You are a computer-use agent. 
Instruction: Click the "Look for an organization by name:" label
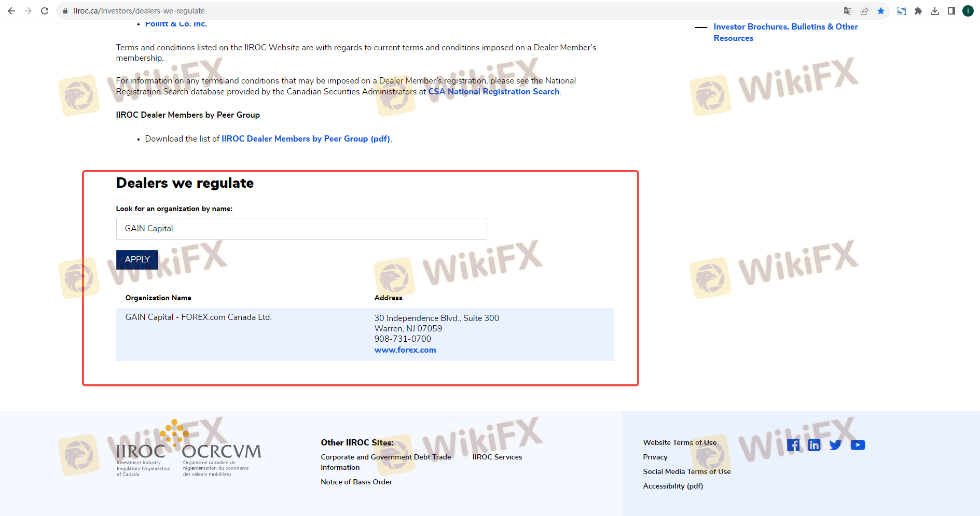click(174, 208)
